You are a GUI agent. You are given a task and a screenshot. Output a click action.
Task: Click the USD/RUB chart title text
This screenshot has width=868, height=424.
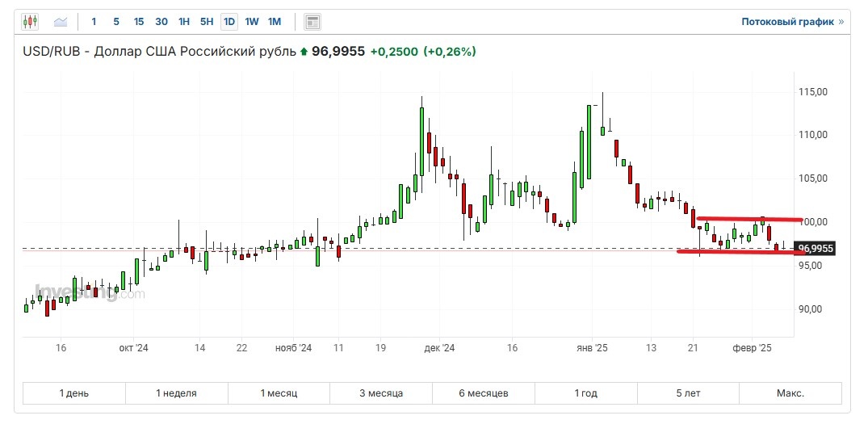click(159, 52)
